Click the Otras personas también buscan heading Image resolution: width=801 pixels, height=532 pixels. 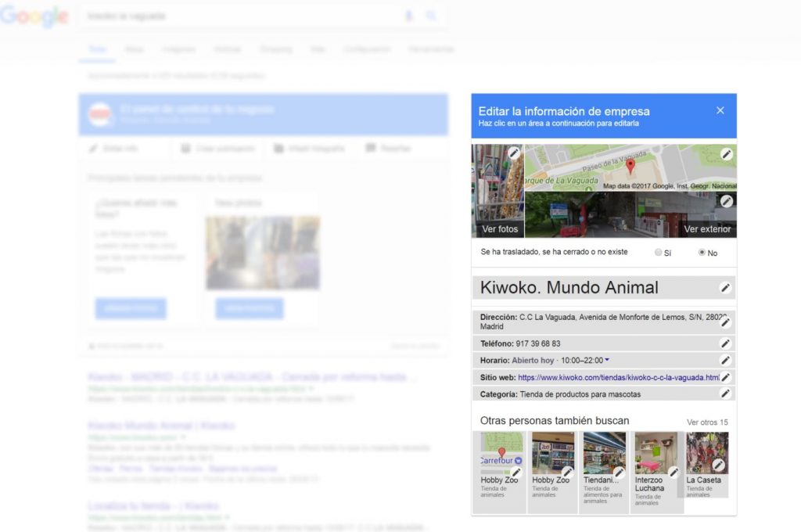point(555,421)
